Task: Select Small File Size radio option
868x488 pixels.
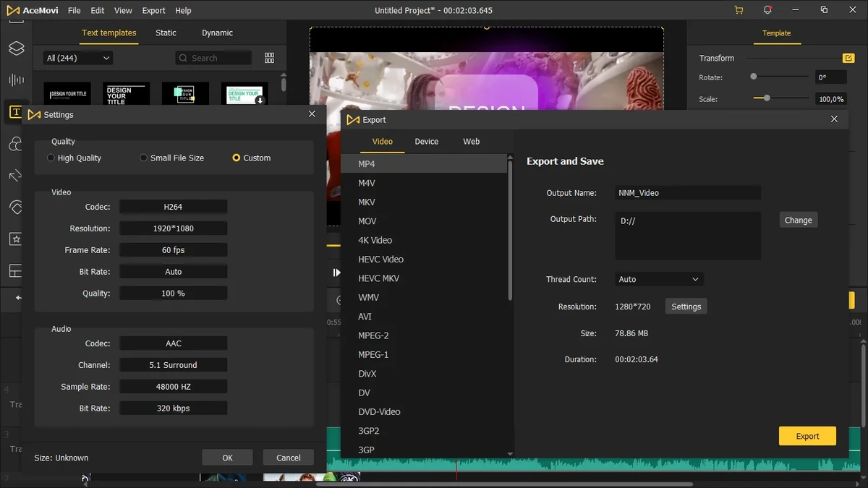Action: click(x=172, y=158)
